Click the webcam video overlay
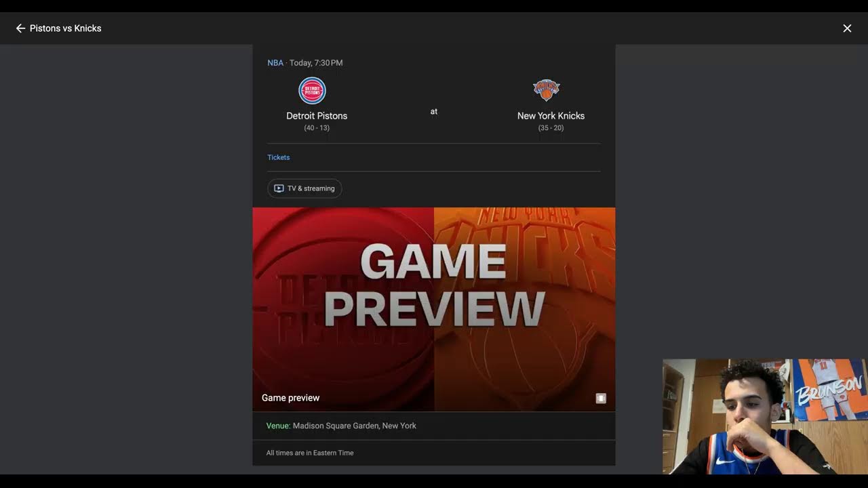This screenshot has width=868, height=488. pos(765,417)
